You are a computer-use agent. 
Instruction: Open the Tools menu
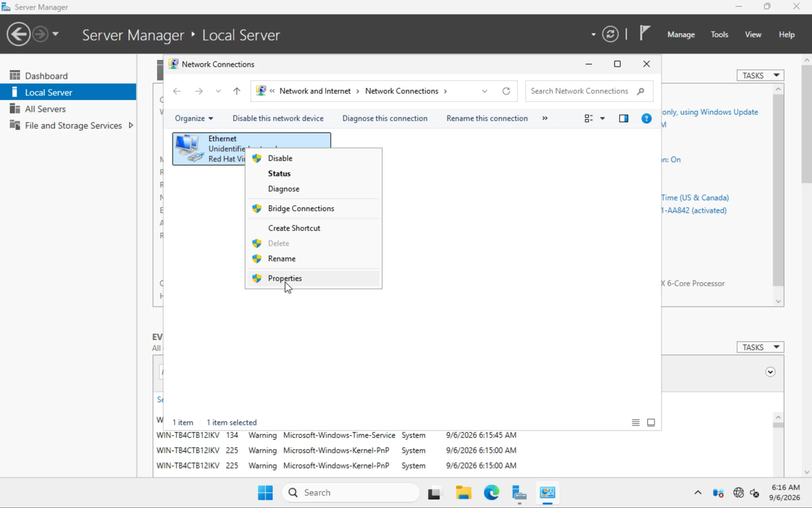pos(719,34)
